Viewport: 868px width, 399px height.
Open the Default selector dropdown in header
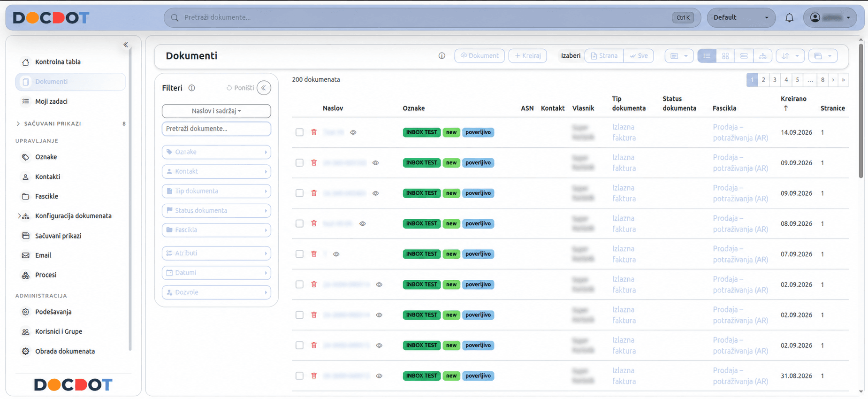[x=741, y=18]
